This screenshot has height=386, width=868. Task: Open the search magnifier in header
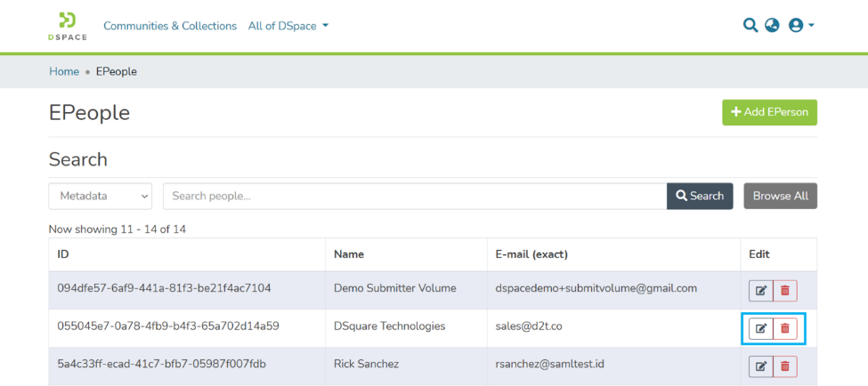tap(750, 26)
